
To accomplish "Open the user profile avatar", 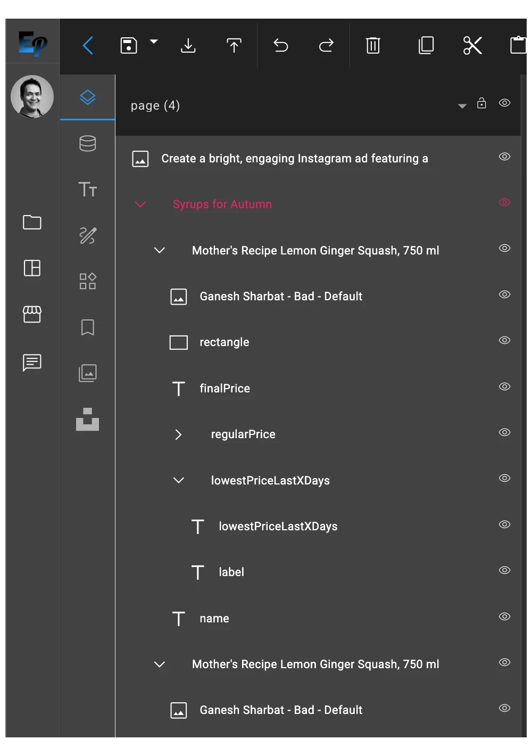I will click(x=32, y=96).
